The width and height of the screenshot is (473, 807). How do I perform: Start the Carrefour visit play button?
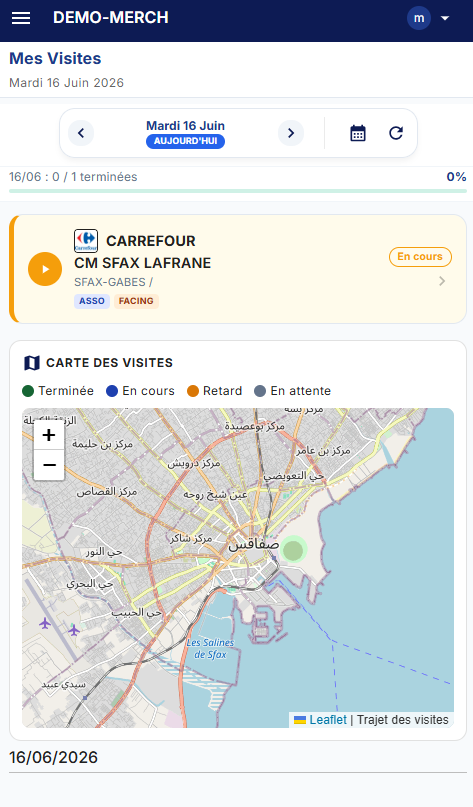[45, 269]
